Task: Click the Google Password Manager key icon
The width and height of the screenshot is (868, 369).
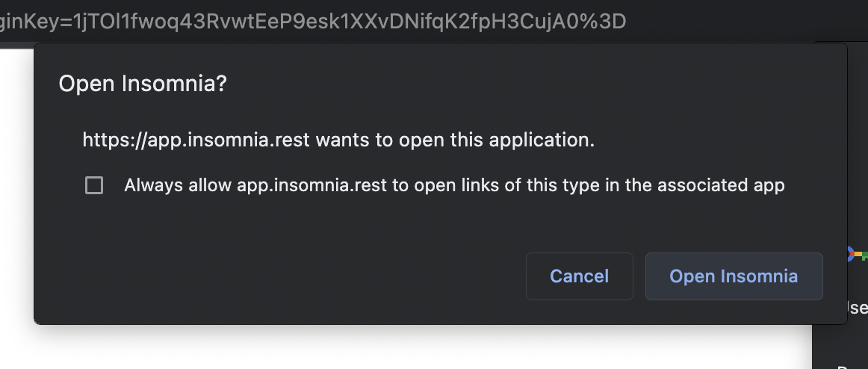Action: (x=858, y=255)
